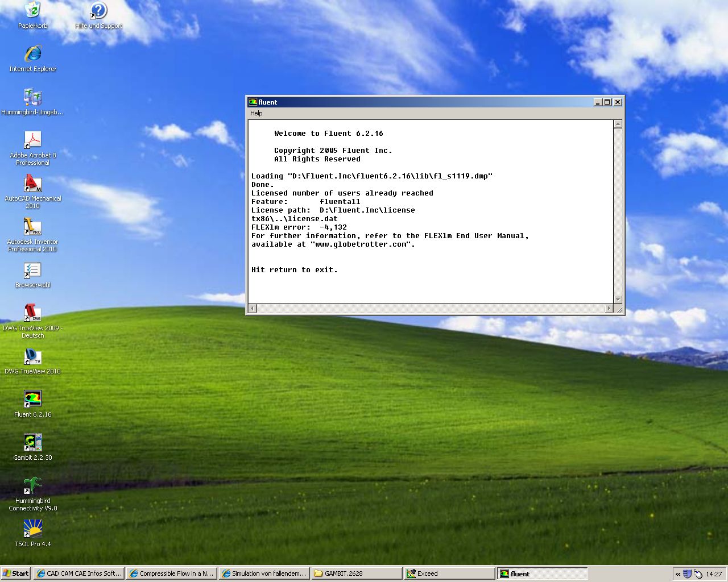
Task: Click 'Hit return to exit.' text line
Action: (x=295, y=270)
